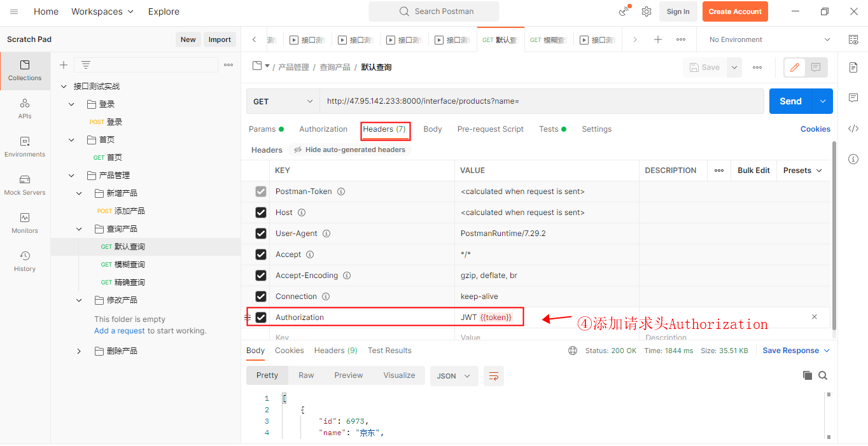The width and height of the screenshot is (868, 446).
Task: Uncheck the User-Agent header checkbox
Action: [x=261, y=233]
